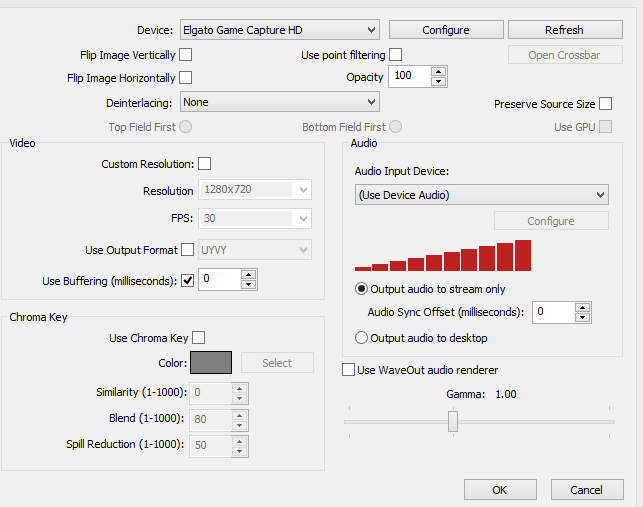
Task: Decrease Similarity with down arrow
Action: pyautogui.click(x=239, y=398)
